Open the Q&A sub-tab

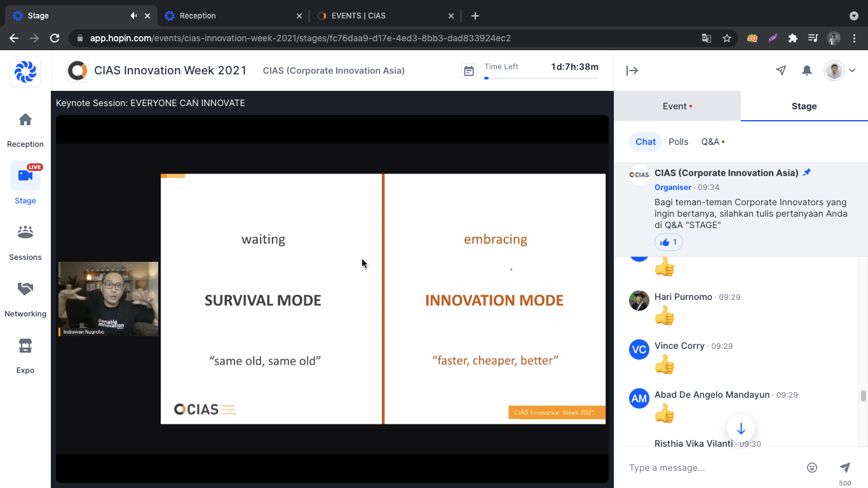(712, 142)
